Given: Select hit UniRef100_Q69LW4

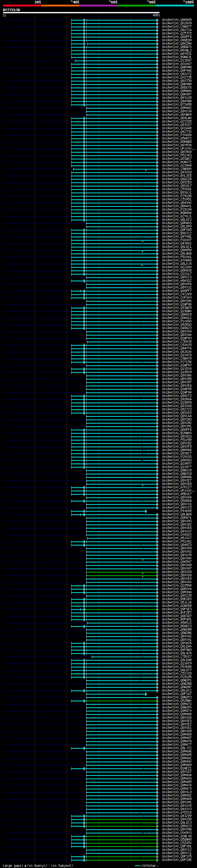Looking at the screenshot, I should (x=177, y=118).
